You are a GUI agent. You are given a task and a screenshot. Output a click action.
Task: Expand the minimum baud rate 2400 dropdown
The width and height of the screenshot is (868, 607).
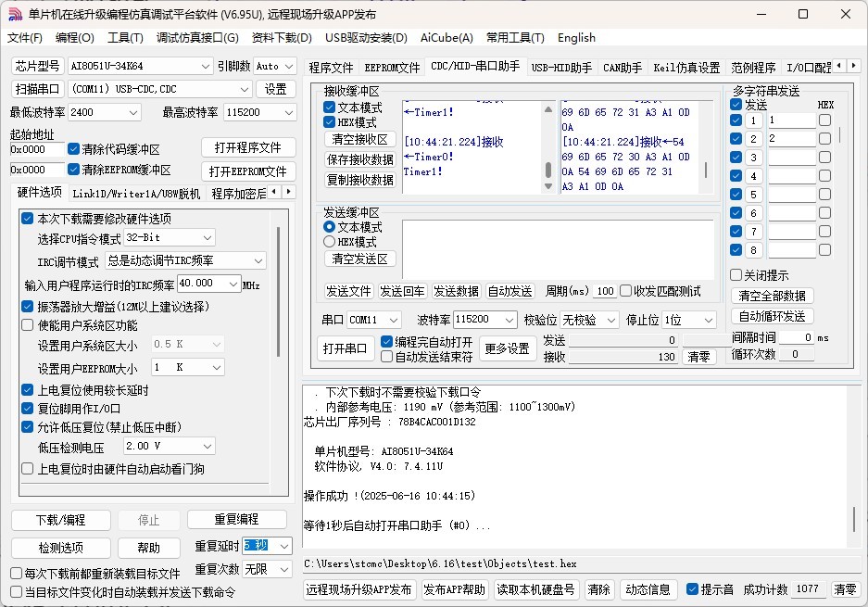pyautogui.click(x=133, y=112)
